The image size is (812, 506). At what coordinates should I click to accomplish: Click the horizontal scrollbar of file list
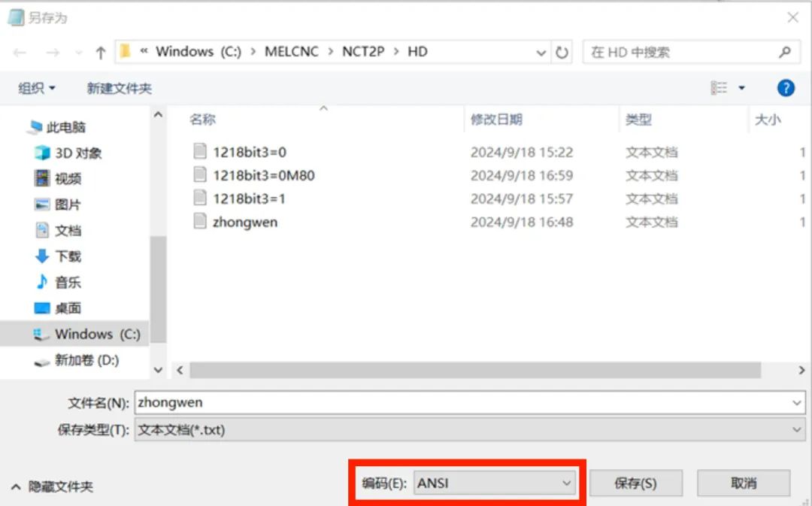[x=475, y=370]
